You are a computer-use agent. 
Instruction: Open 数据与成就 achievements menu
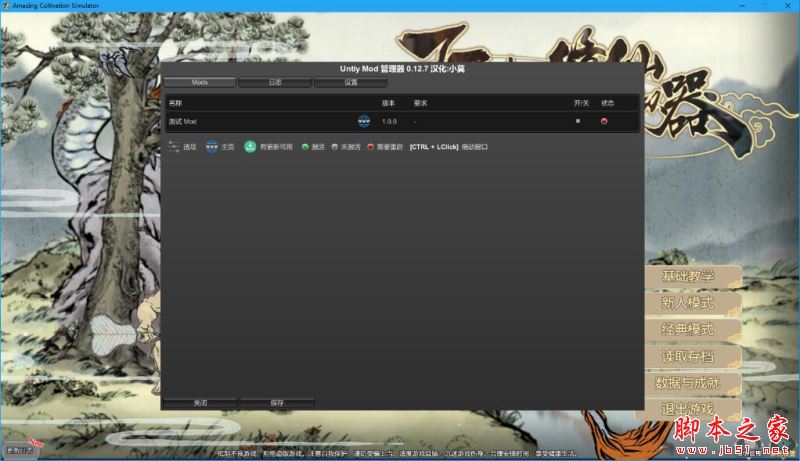coord(692,382)
